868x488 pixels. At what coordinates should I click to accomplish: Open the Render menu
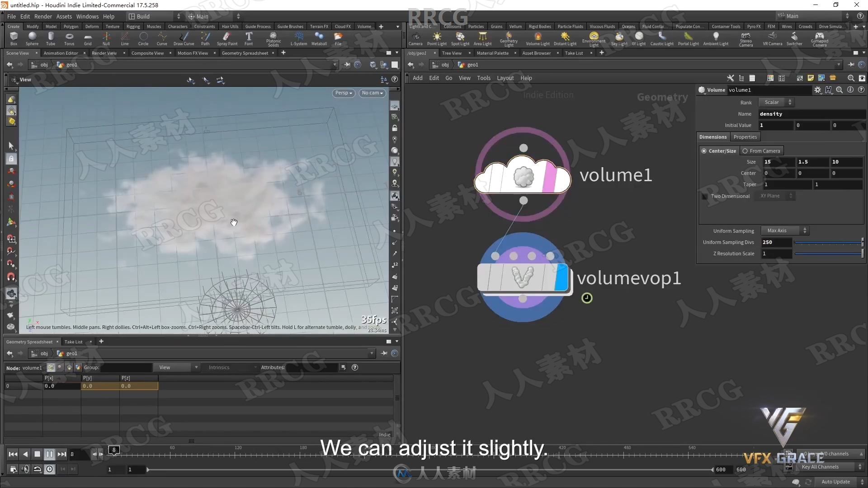(43, 16)
